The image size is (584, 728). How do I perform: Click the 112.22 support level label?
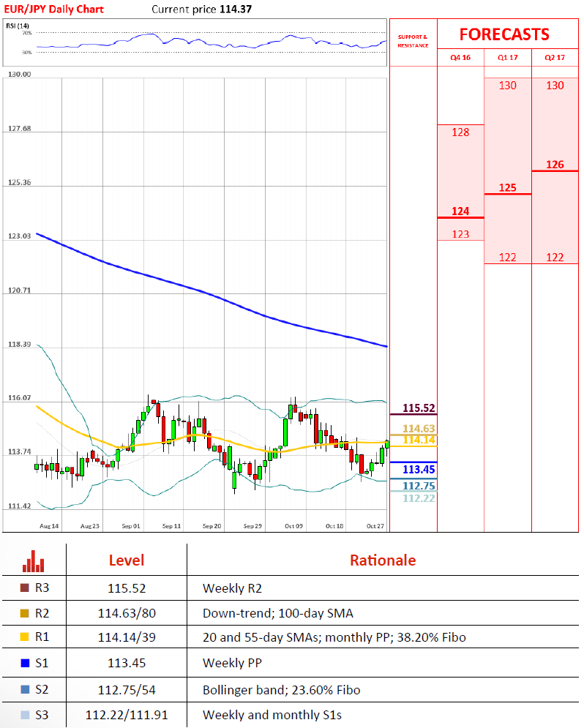click(419, 498)
